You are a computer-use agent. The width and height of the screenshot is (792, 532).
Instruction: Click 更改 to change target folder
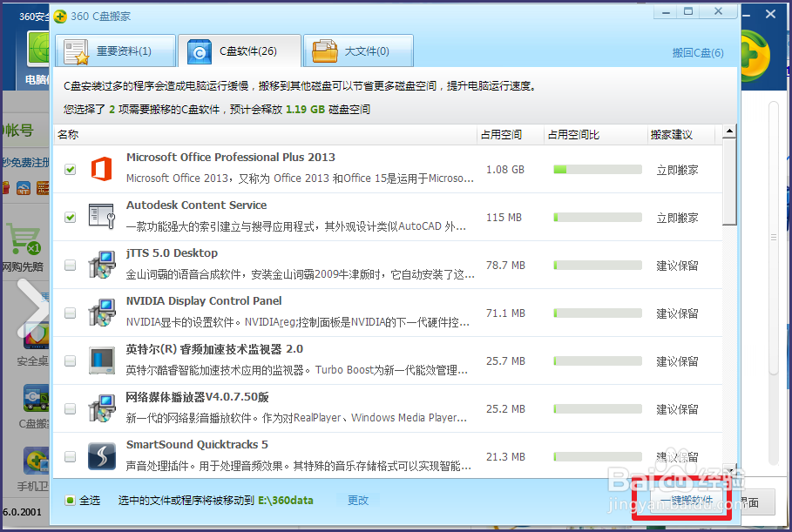pyautogui.click(x=358, y=500)
